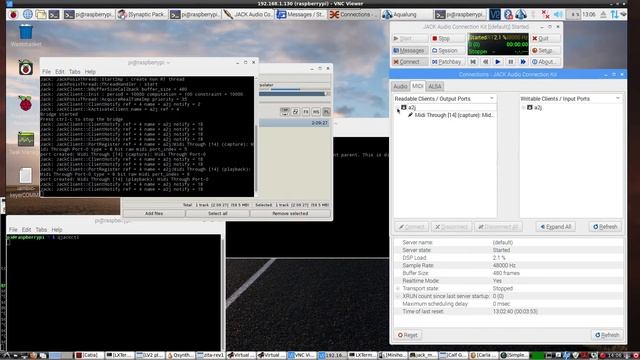Click the greyed Disconnect All button
The width and height of the screenshot is (640, 360).
498,227
